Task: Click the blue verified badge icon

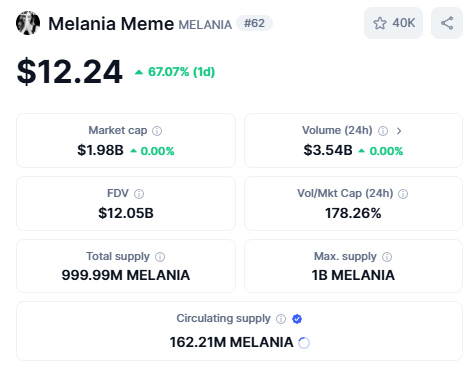Action: point(297,319)
